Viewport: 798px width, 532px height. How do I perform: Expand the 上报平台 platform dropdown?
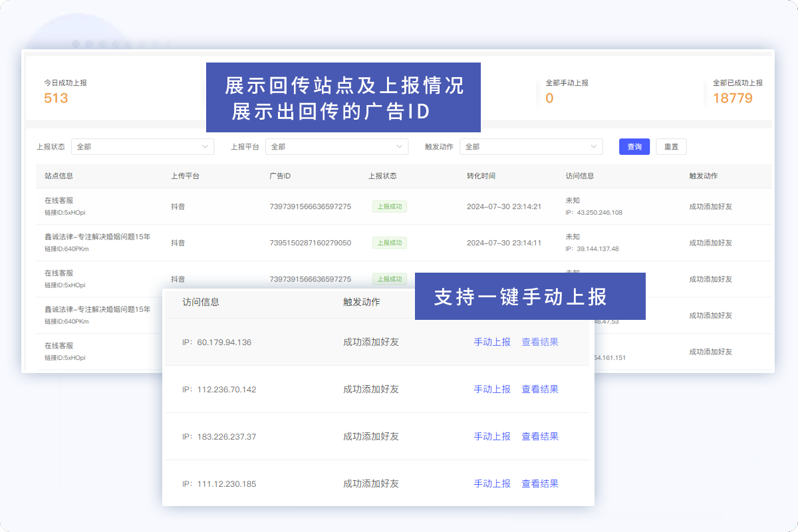[336, 146]
